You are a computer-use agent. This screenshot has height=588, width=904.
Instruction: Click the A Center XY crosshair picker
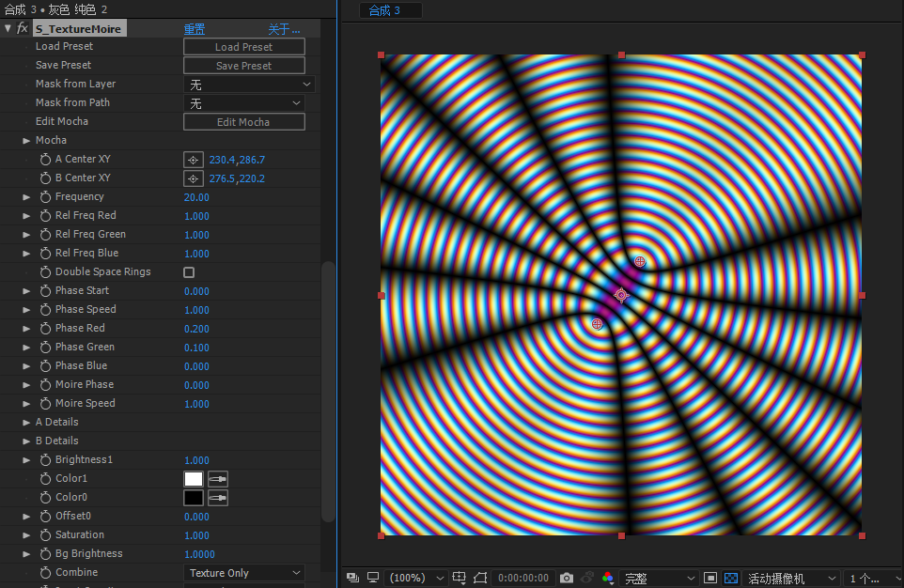193,160
